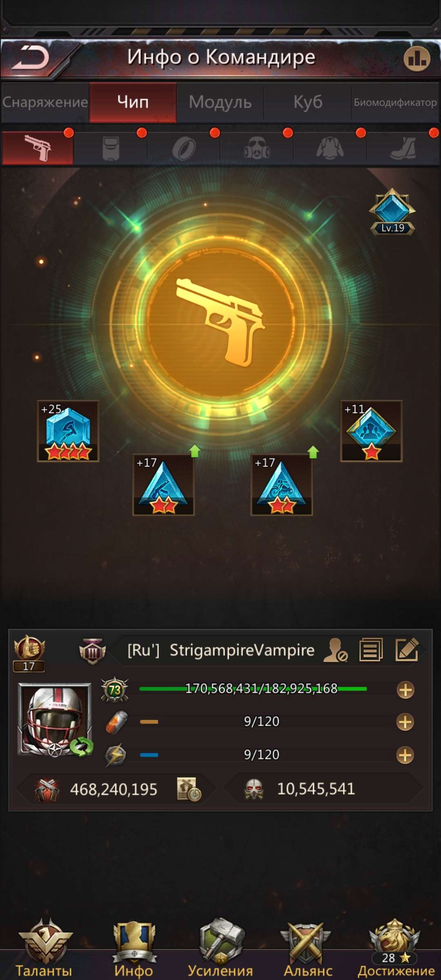
Task: Swap commander avatar with green arrows
Action: click(x=81, y=746)
